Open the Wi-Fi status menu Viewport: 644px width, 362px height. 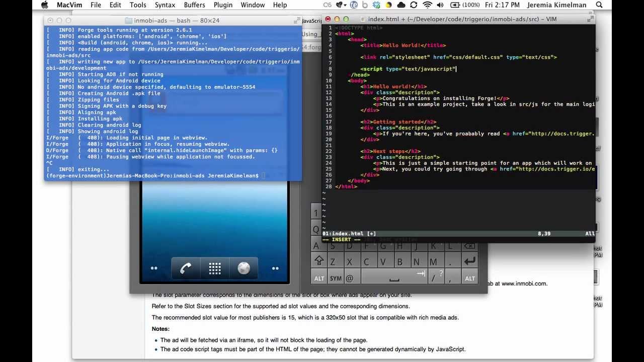pos(428,5)
